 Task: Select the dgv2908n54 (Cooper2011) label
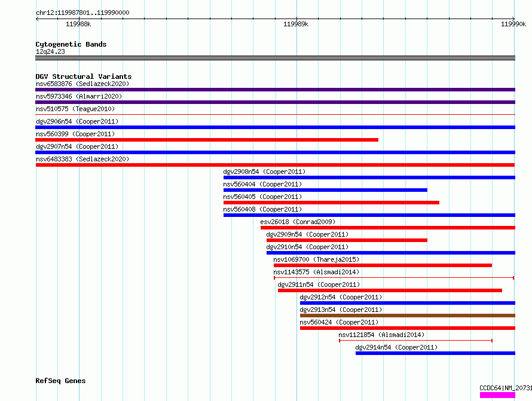point(264,172)
